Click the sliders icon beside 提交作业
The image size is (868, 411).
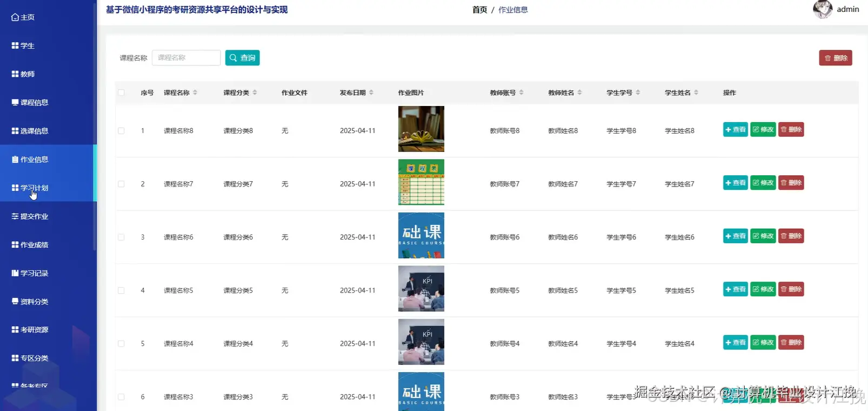[15, 216]
